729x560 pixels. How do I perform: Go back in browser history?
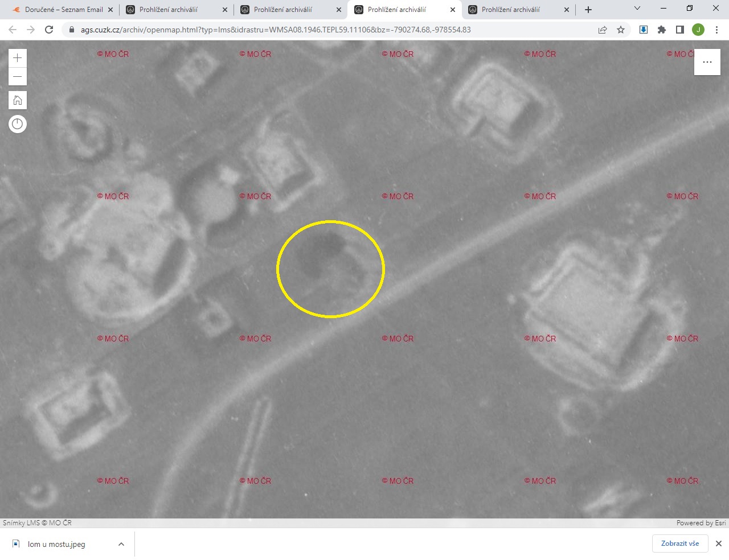[13, 30]
